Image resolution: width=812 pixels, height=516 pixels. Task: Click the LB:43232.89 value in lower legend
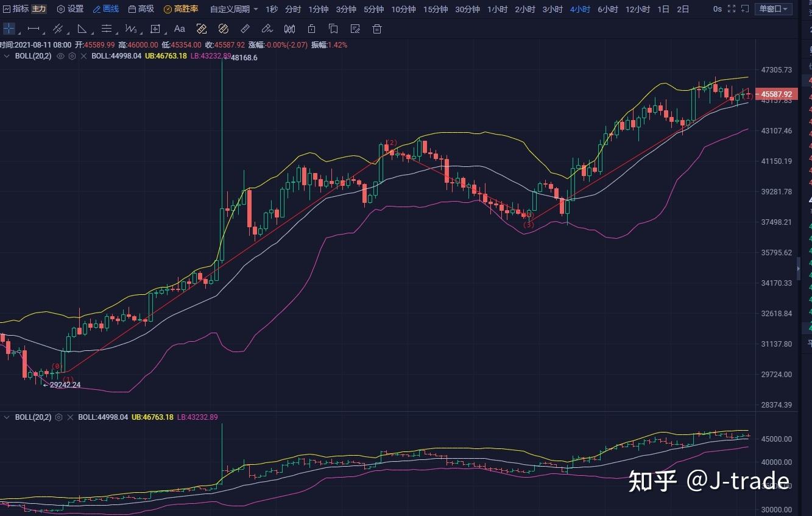coord(197,417)
